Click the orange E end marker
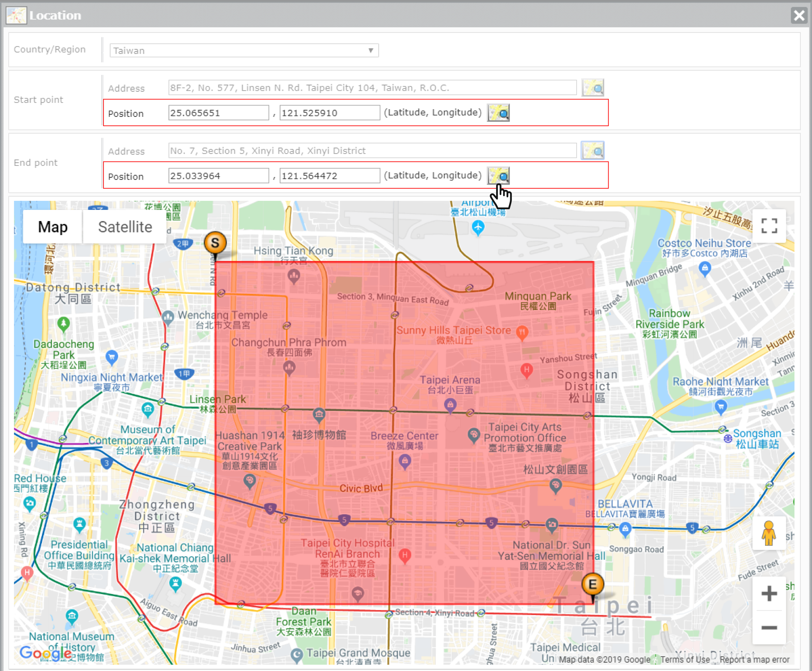Image resolution: width=812 pixels, height=671 pixels. point(592,584)
